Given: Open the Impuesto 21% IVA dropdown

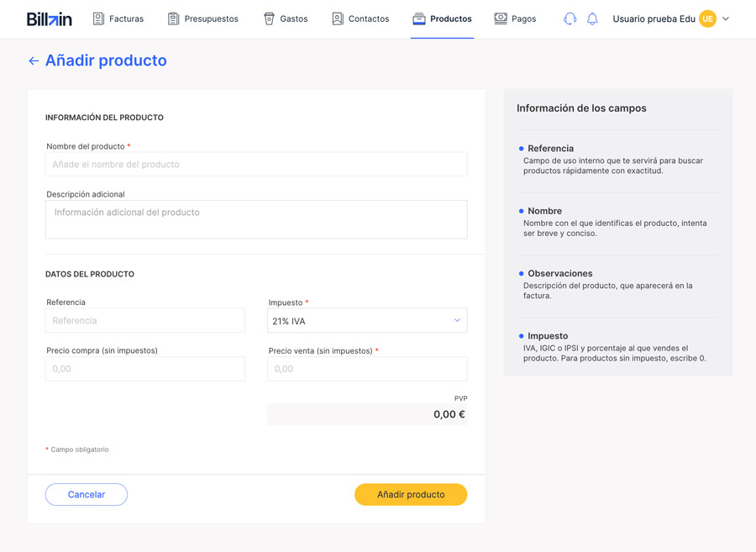Looking at the screenshot, I should coord(367,321).
